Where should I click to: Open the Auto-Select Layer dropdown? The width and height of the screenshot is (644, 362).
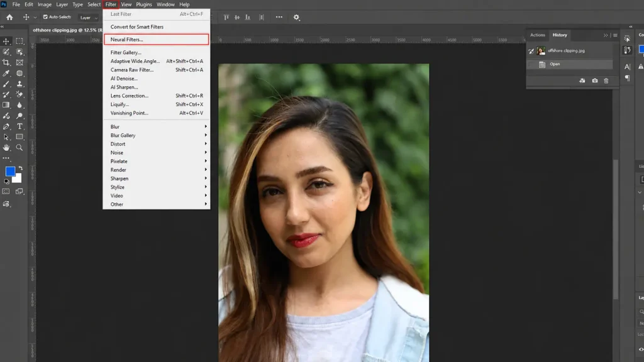click(x=88, y=18)
